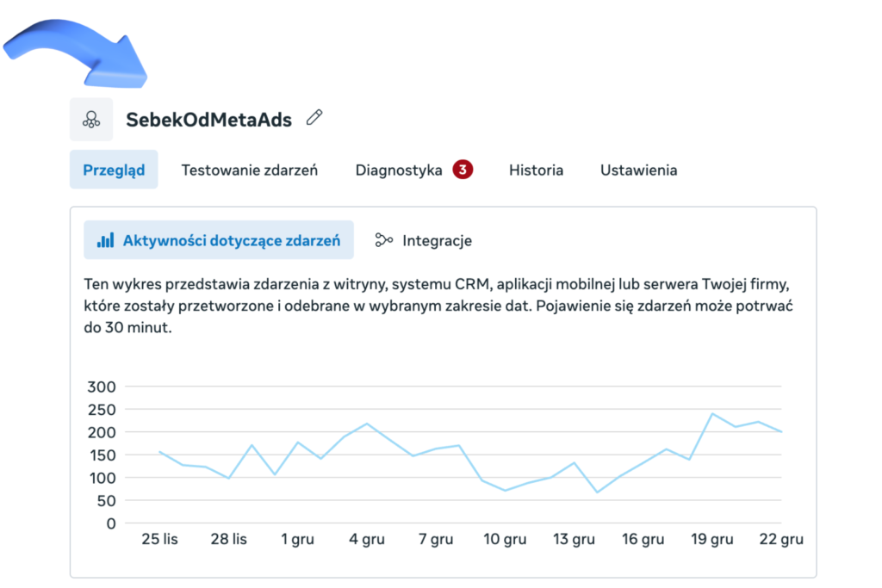The width and height of the screenshot is (882, 588).
Task: Click the 22 gru date on chart axis
Action: coord(780,540)
